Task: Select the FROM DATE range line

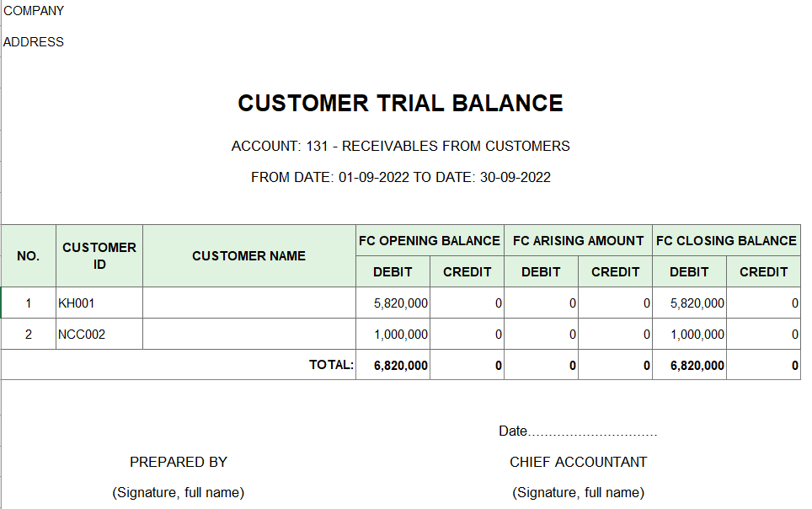Action: click(x=400, y=177)
